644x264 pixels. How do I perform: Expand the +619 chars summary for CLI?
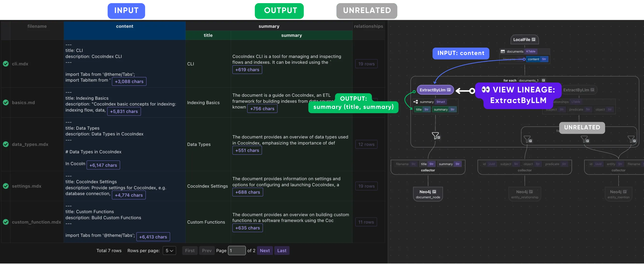247,70
